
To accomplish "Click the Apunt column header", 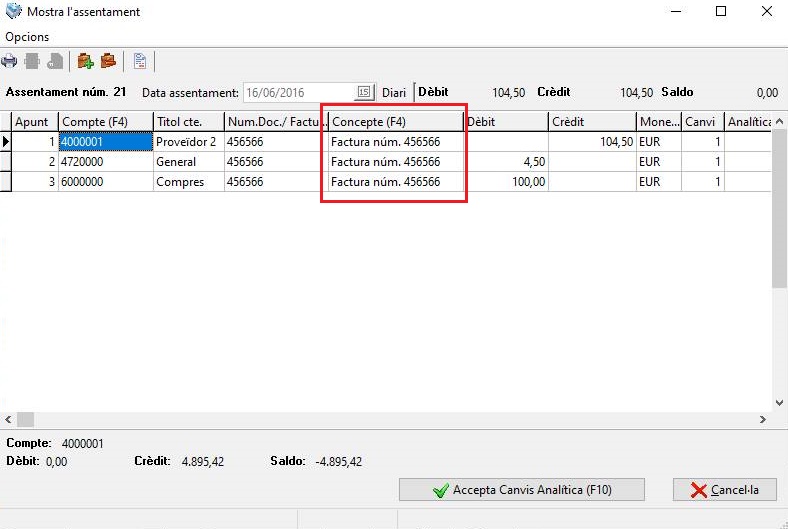I will coord(34,122).
